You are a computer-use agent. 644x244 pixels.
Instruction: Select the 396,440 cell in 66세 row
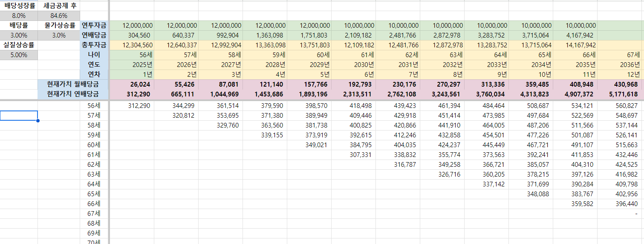click(620, 204)
